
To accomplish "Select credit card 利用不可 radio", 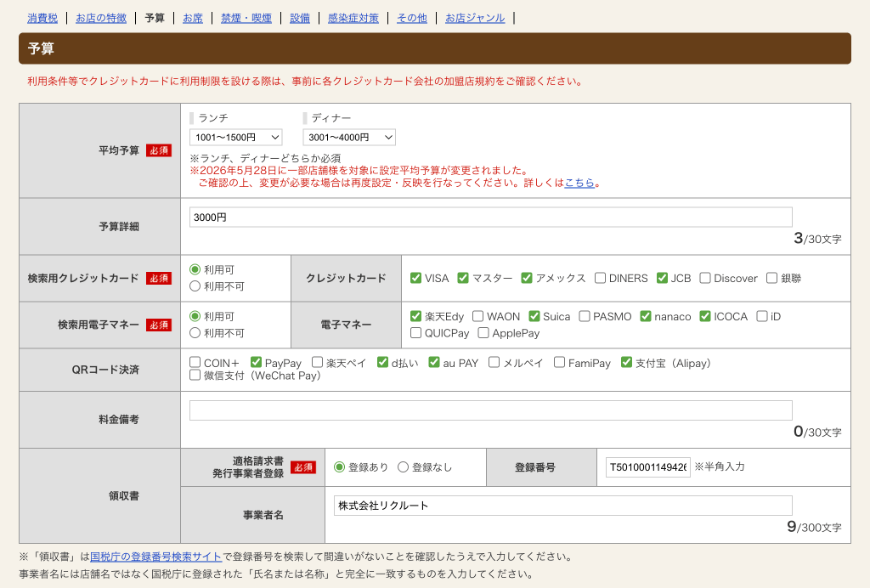I will [x=195, y=286].
